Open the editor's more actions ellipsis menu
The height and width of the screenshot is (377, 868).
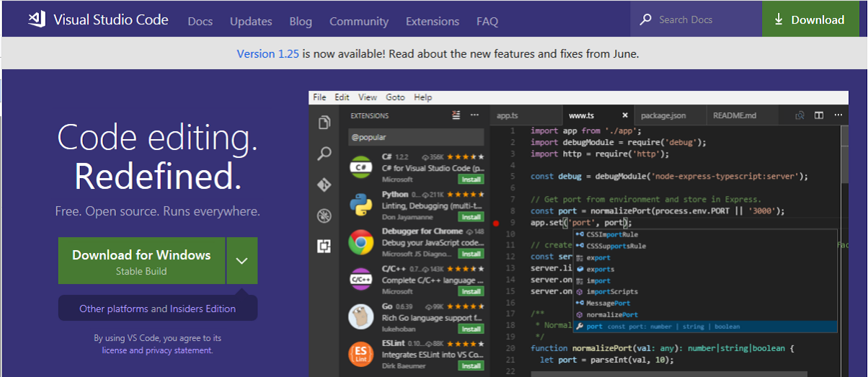pos(837,115)
